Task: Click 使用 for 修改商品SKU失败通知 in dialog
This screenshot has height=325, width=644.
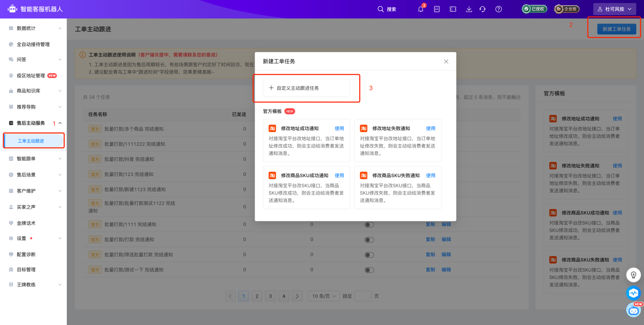Action: coord(431,175)
